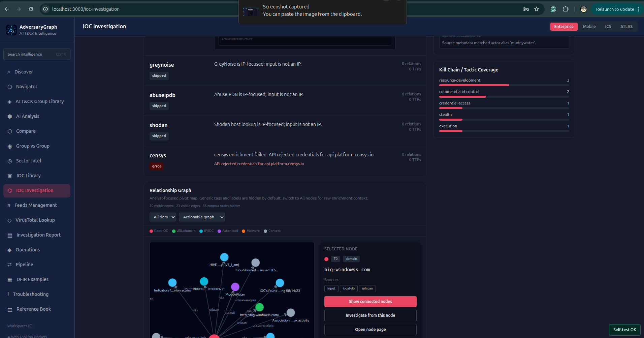This screenshot has width=644, height=338.
Task: Click the urlscan source tag
Action: (x=367, y=288)
